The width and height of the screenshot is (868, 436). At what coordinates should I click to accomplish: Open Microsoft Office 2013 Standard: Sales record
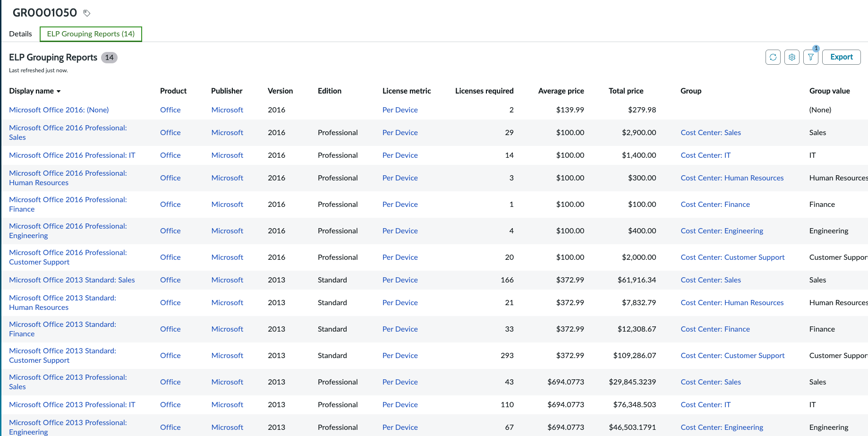point(72,280)
